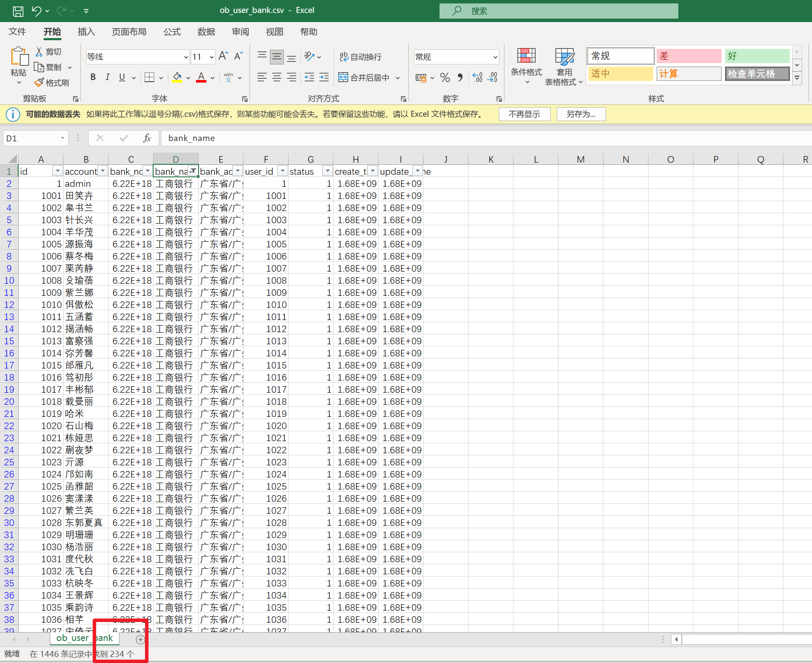
Task: Apply the 常规 cell style
Action: [620, 56]
